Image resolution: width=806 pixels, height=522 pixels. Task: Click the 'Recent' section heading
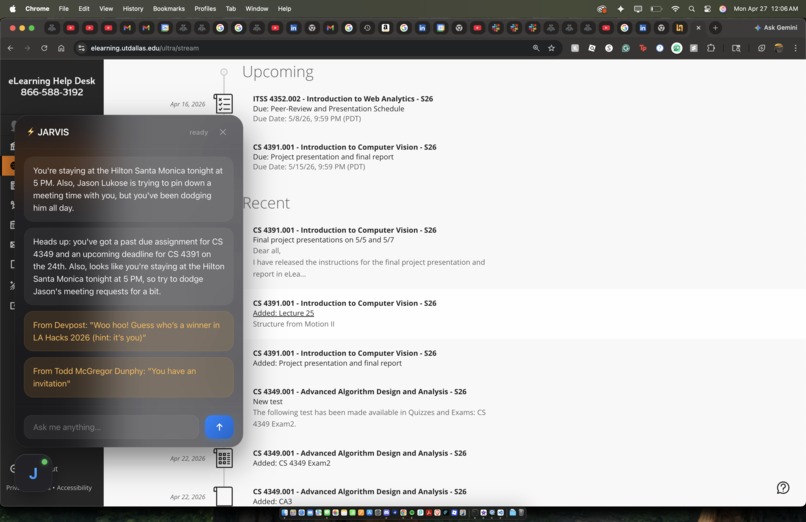[x=266, y=203]
